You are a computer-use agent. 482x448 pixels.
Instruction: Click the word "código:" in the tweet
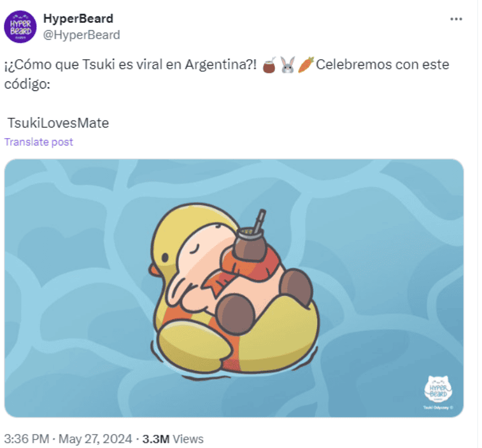click(x=27, y=84)
